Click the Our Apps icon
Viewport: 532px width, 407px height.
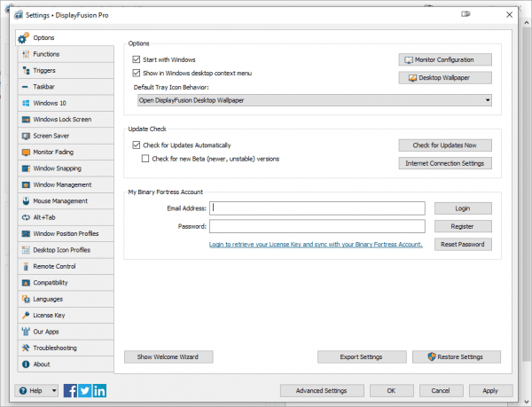pyautogui.click(x=26, y=332)
